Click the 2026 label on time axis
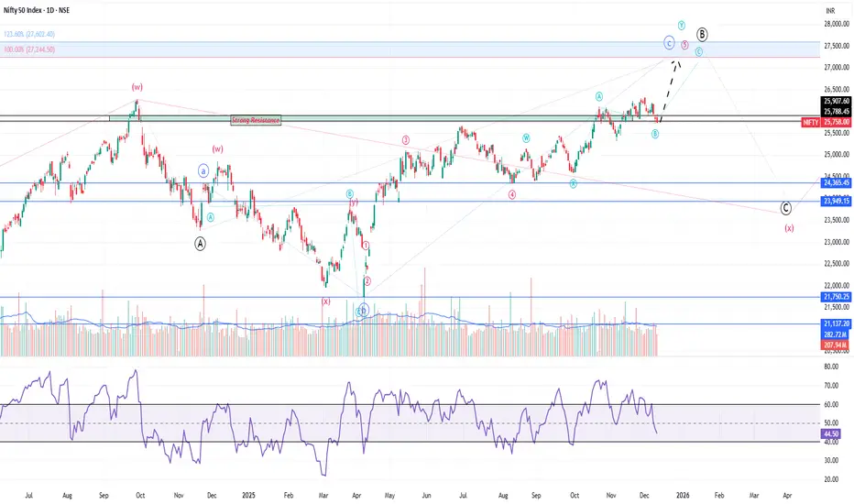The image size is (854, 504). click(683, 495)
